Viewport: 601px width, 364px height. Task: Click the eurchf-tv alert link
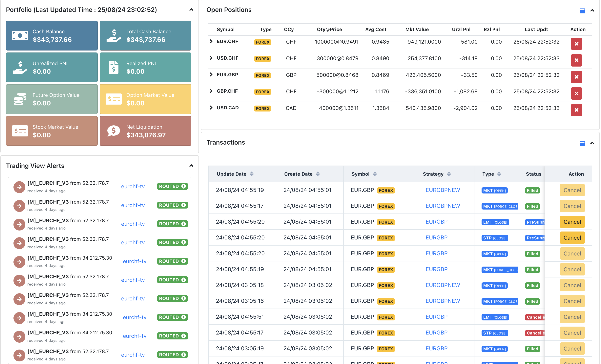pyautogui.click(x=133, y=186)
